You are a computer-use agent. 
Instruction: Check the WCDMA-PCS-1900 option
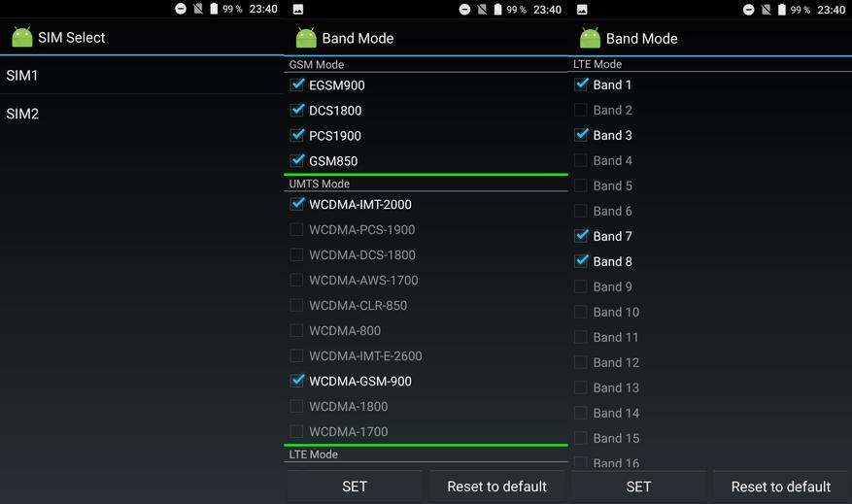[x=297, y=229]
